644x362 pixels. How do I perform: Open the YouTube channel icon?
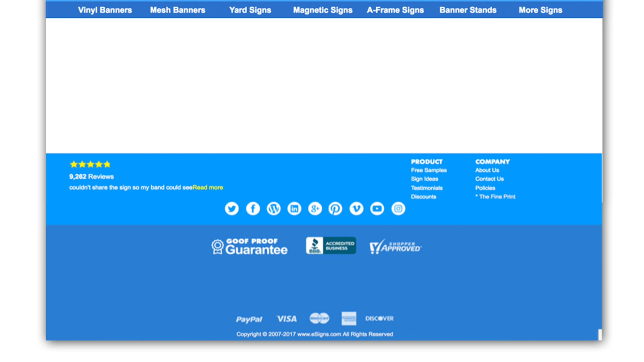377,208
